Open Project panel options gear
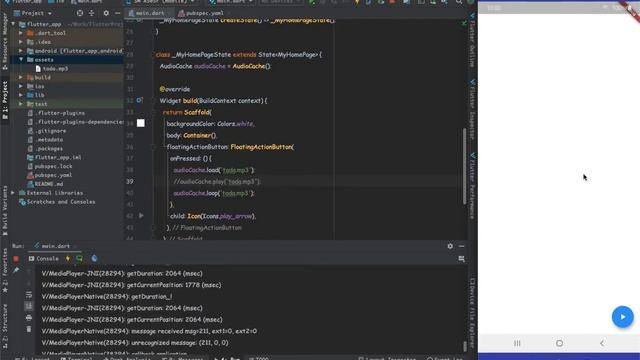 106,13
